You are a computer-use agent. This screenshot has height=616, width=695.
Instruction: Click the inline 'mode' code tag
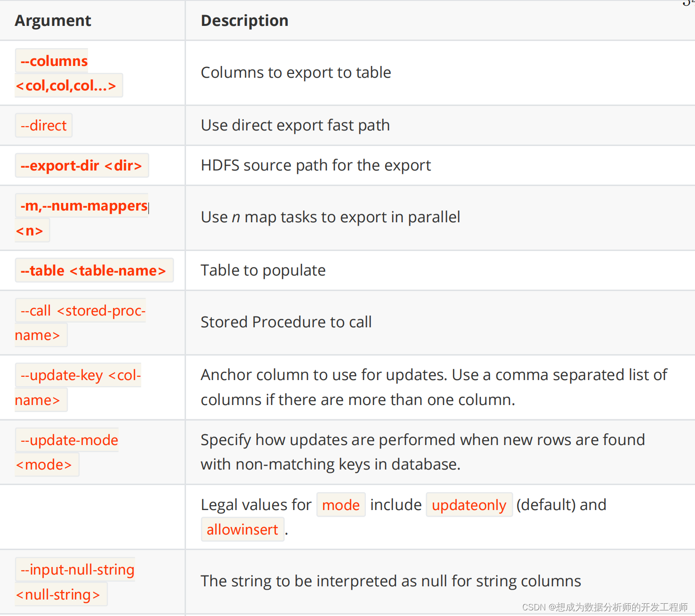pos(341,505)
